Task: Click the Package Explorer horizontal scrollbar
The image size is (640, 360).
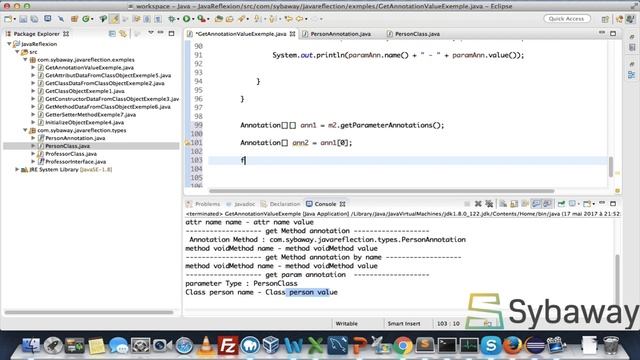Action: [x=89, y=312]
